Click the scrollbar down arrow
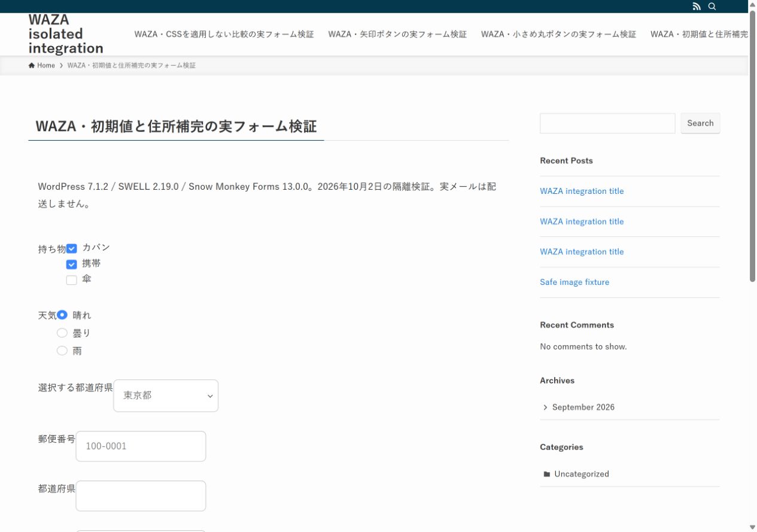This screenshot has height=532, width=757. pos(752,527)
